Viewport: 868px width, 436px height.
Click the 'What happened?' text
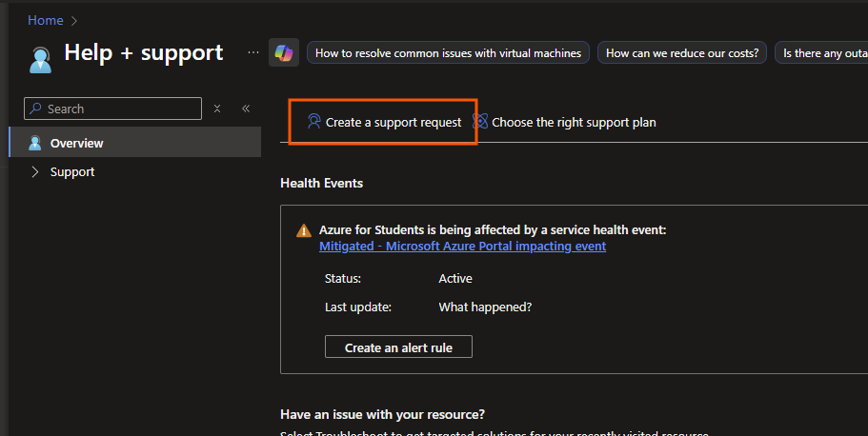point(485,307)
